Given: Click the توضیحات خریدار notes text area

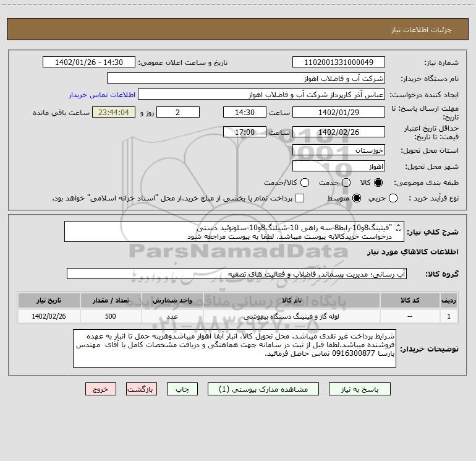Looking at the screenshot, I should coord(235,348).
